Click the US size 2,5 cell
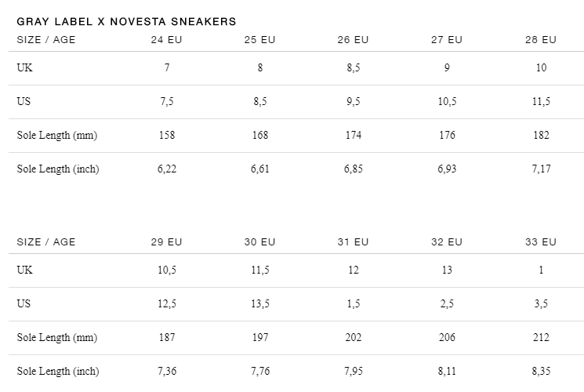This screenshot has width=584, height=392. click(447, 304)
